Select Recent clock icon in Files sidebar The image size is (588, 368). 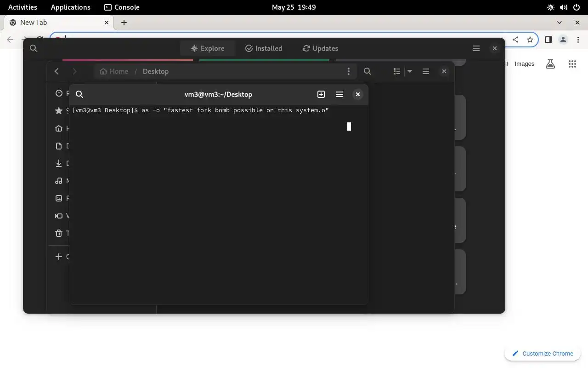coord(59,93)
